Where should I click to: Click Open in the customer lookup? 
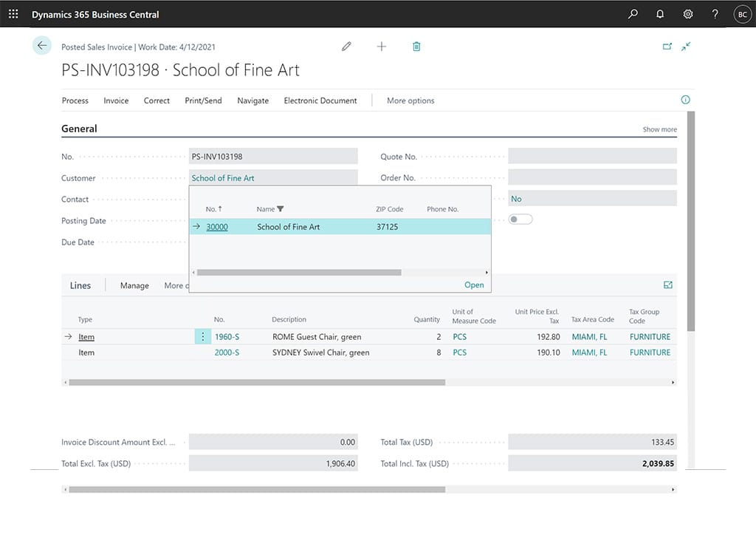[474, 284]
